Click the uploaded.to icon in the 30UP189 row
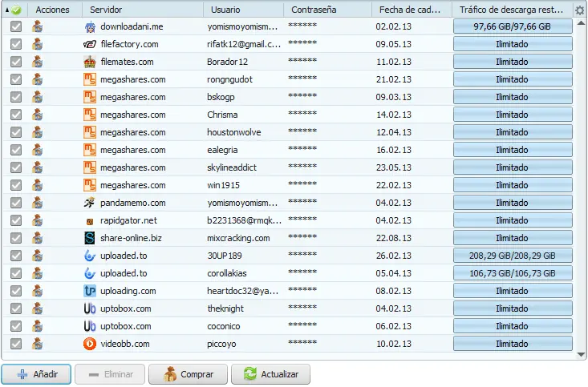Screen dimensions: 588x387 90,256
